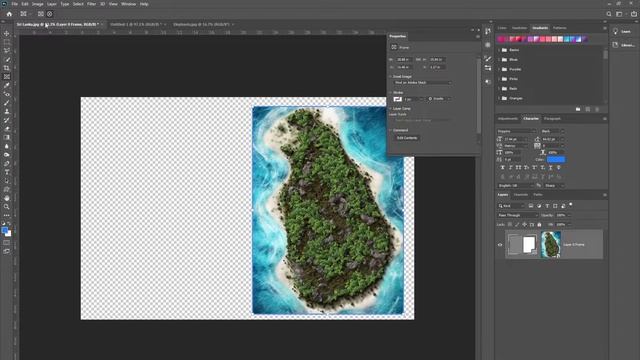640x360 pixels.
Task: Select the Horizontal Type tool
Action: pyautogui.click(x=7, y=172)
